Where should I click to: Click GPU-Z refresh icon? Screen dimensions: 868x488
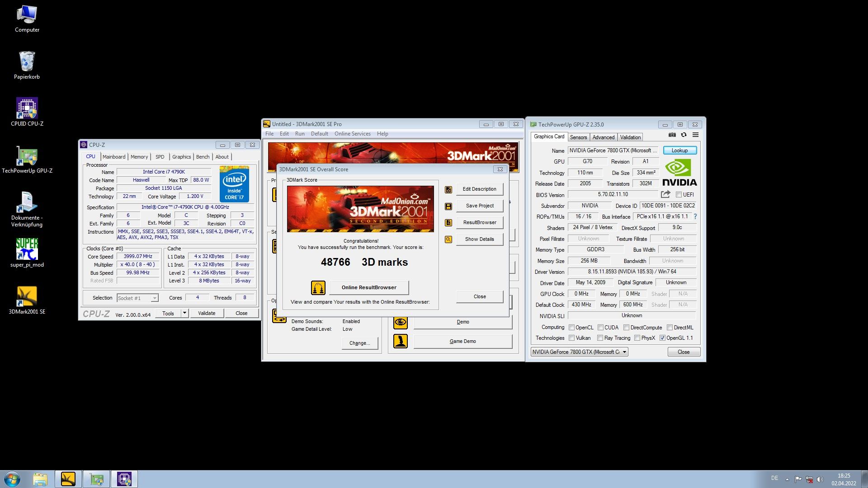[x=684, y=135]
